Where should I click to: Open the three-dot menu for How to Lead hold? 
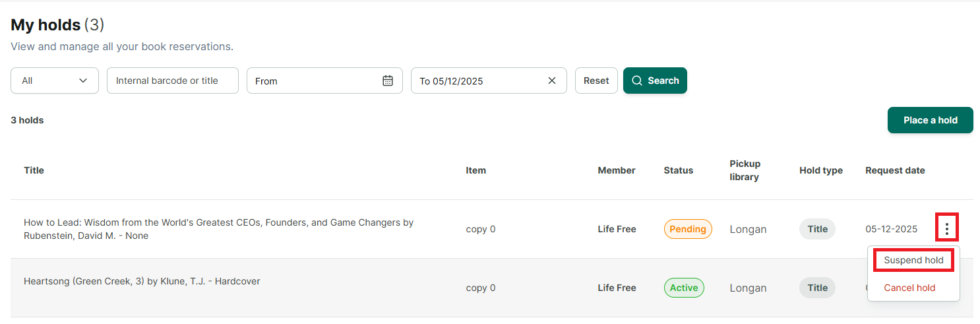947,228
